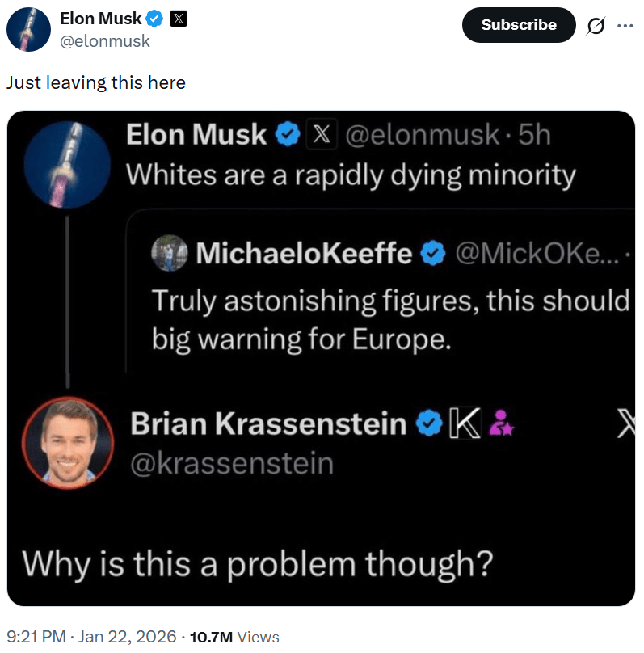Click the verified badge next to MichaeloKeeffe
This screenshot has height=653, width=644.
(434, 254)
